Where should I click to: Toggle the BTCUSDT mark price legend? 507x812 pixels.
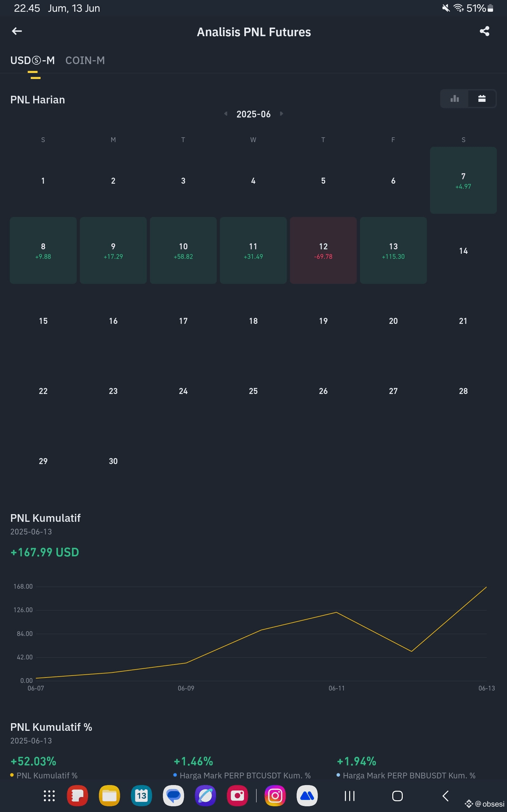[242, 776]
